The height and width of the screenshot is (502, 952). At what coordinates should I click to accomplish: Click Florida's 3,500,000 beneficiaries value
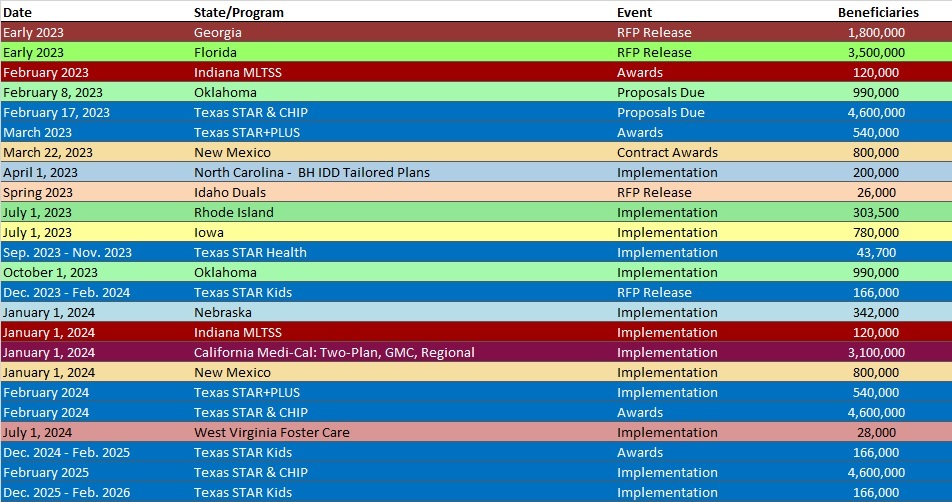pos(876,52)
